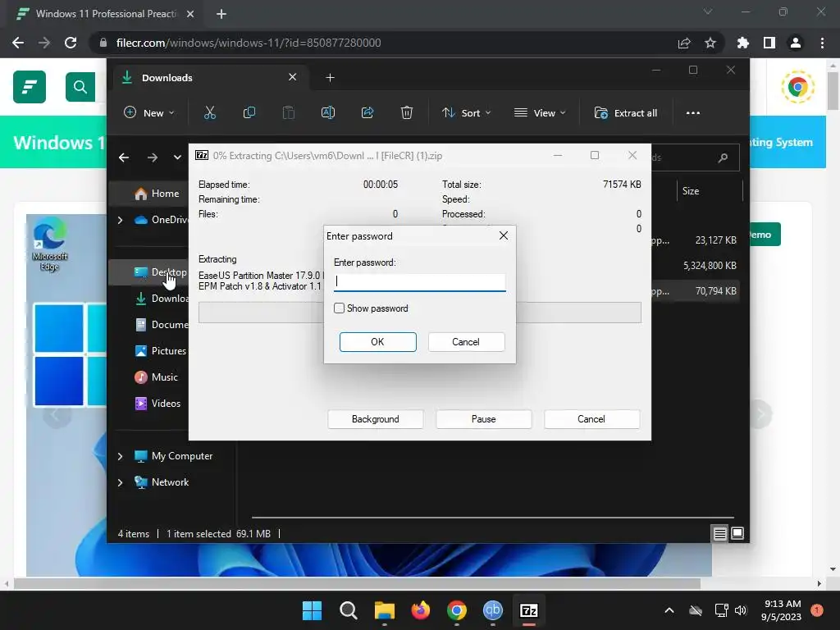Screen dimensions: 840x630
Task: Expand the My Computer tree node
Action: [120, 456]
